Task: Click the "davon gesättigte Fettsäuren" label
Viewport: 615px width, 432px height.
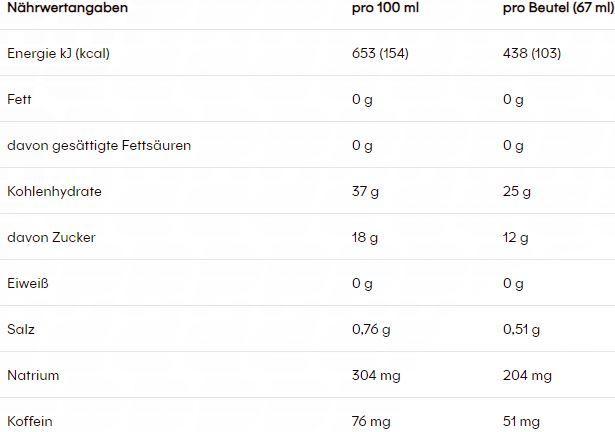Action: click(x=99, y=145)
